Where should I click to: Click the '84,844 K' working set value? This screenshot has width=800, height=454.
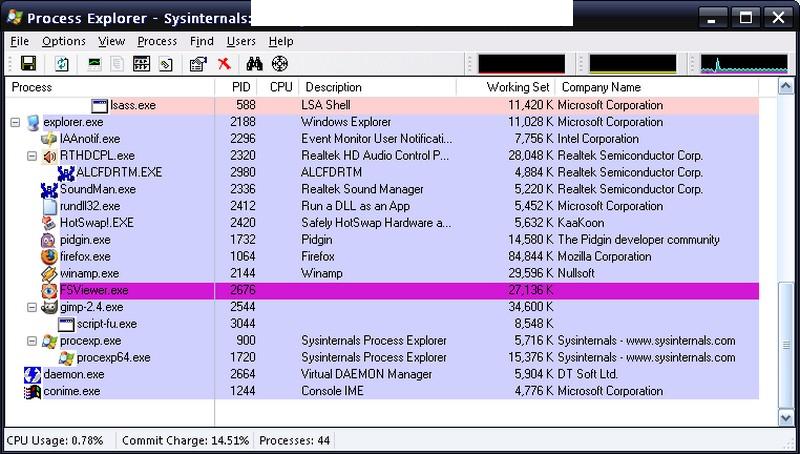point(531,257)
